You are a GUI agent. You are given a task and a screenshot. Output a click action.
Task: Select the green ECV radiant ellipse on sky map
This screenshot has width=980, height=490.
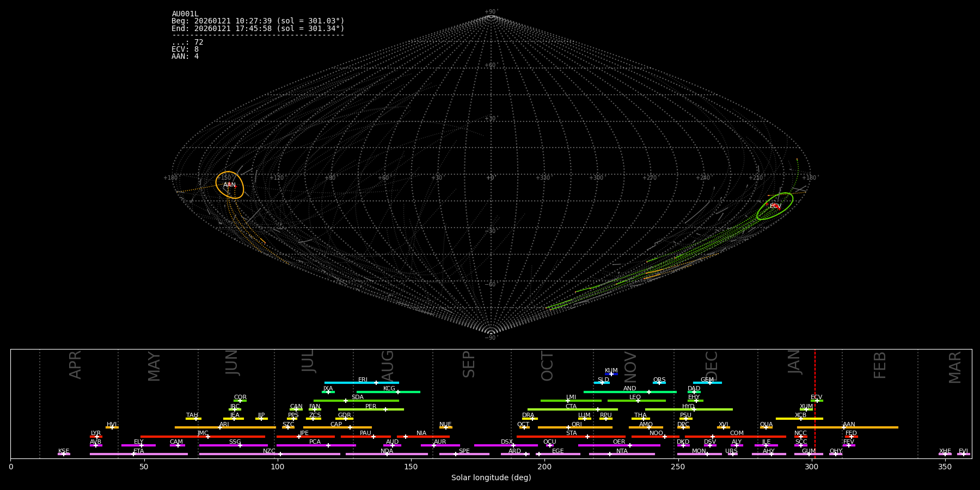point(775,206)
